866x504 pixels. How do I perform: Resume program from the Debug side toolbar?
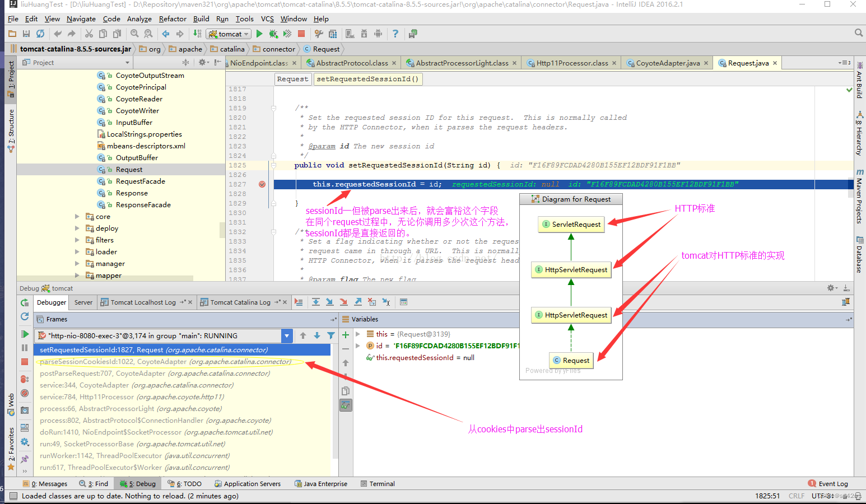pos(25,334)
